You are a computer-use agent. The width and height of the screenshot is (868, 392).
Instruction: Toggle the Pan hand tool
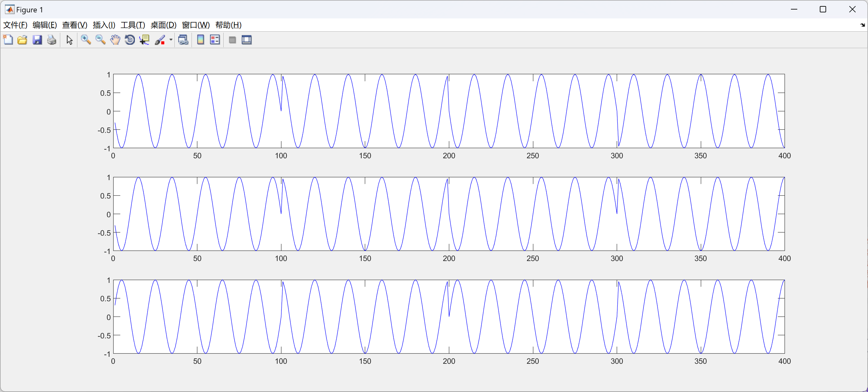point(115,40)
